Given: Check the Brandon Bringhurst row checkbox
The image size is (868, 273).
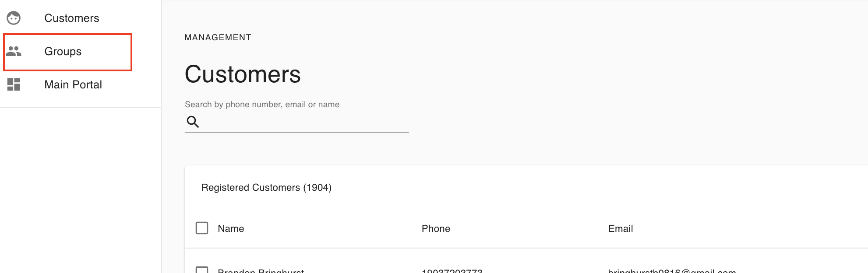Looking at the screenshot, I should (202, 269).
